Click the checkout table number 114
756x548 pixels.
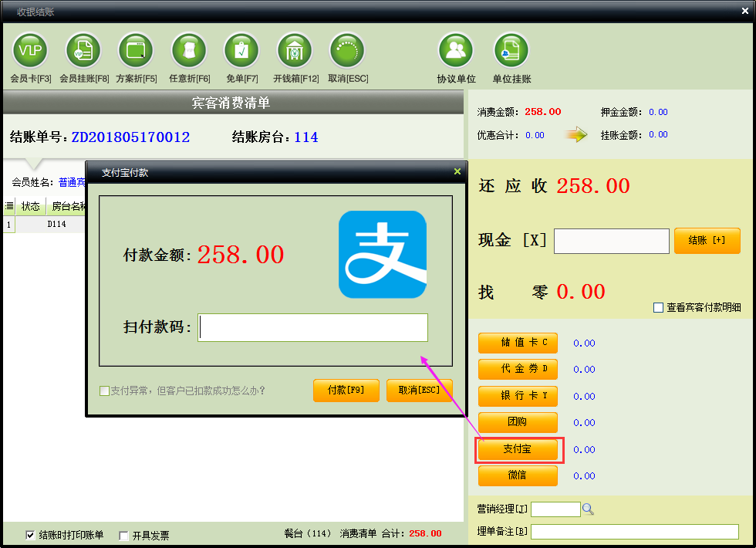(x=306, y=137)
